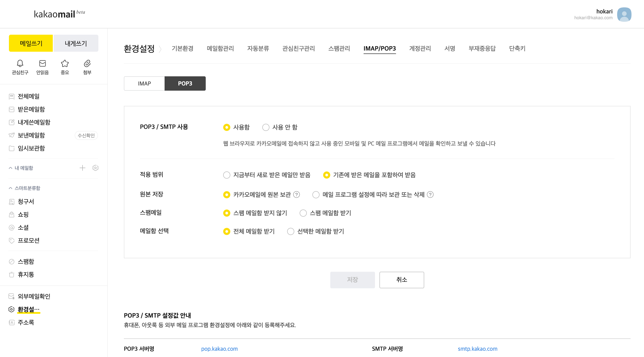Open 내 메일함 gear settings icon
644x357 pixels.
[95, 168]
